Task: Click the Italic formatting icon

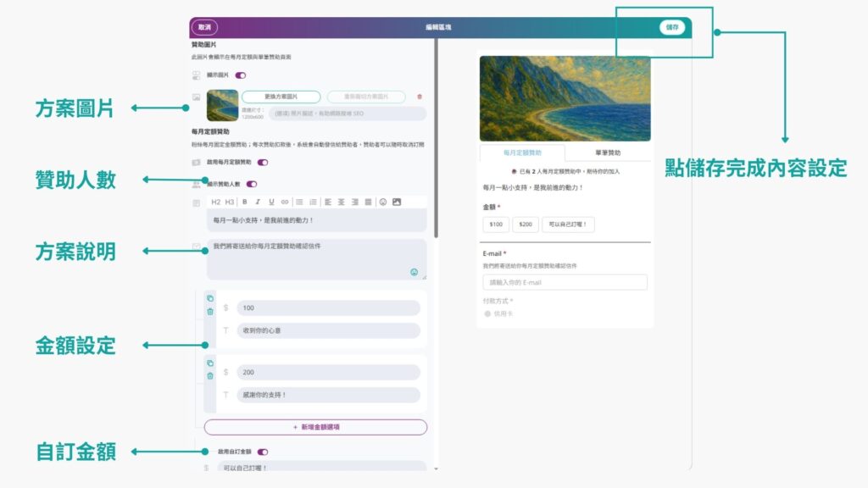Action: pos(258,202)
